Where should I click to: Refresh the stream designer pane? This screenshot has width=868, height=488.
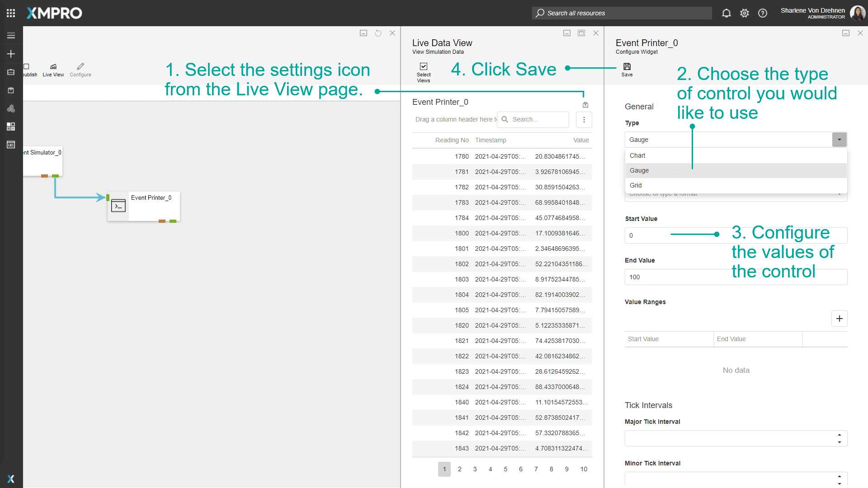click(378, 33)
